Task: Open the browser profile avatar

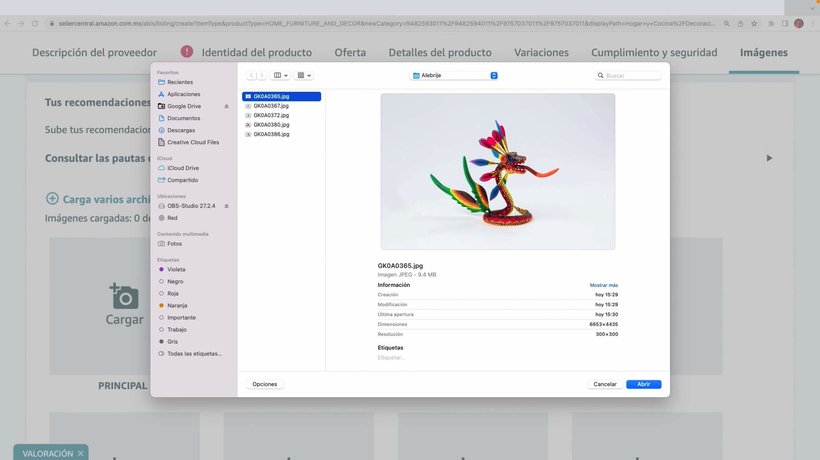Action: 799,24
